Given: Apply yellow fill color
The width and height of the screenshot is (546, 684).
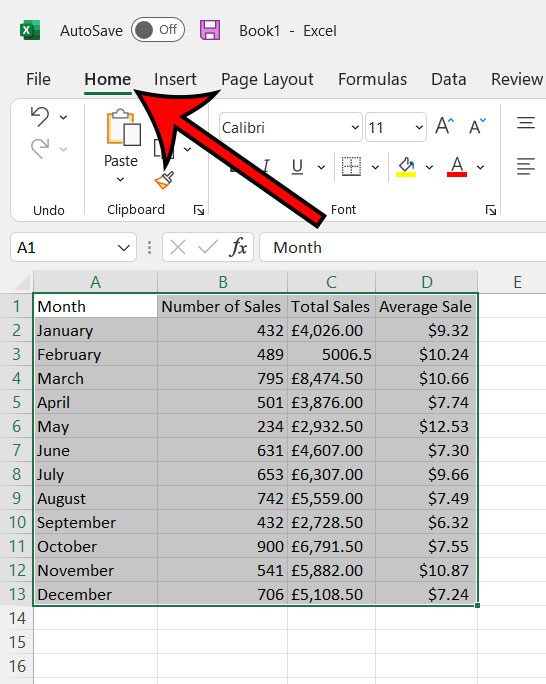Looking at the screenshot, I should (406, 167).
